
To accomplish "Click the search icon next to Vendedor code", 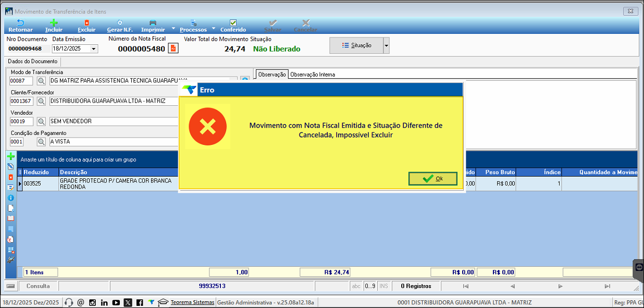I will (x=42, y=121).
